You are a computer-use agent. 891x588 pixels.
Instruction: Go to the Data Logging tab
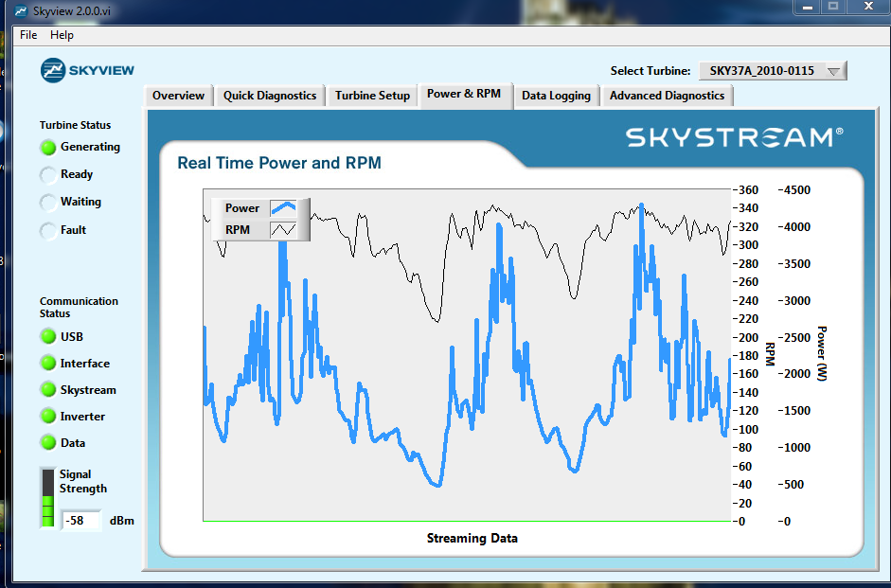coord(556,96)
